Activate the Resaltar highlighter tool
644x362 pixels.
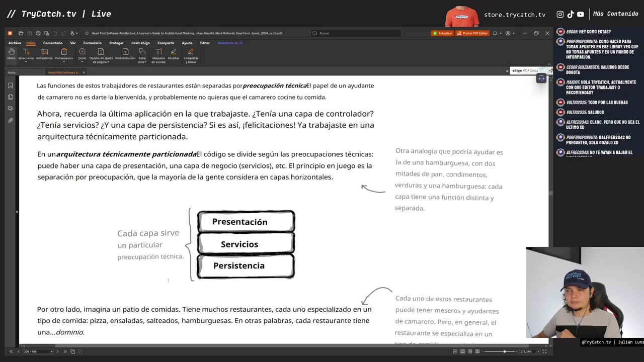tap(174, 54)
